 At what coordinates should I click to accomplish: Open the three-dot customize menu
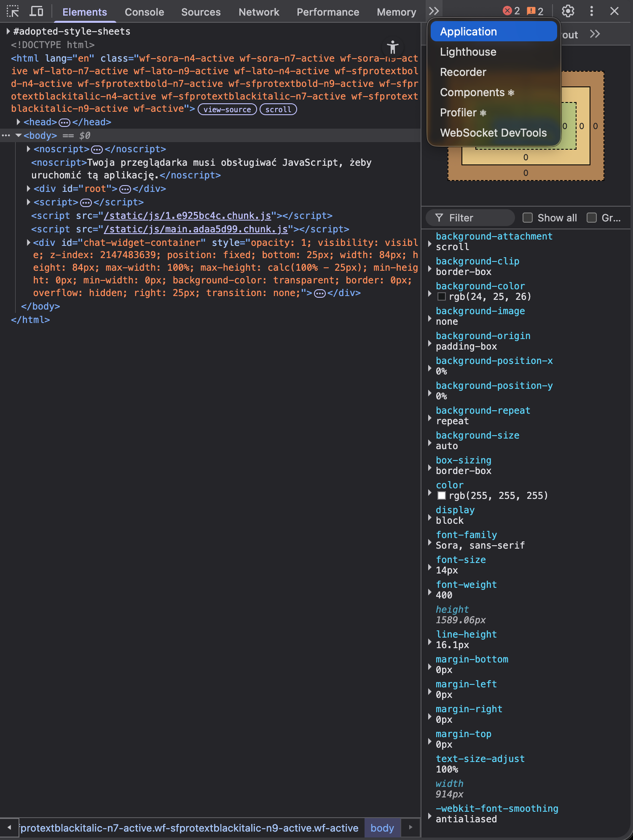[592, 11]
